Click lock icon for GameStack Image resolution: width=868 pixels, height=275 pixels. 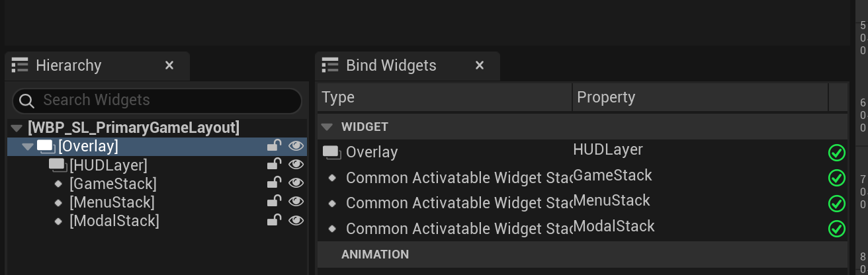(x=274, y=183)
